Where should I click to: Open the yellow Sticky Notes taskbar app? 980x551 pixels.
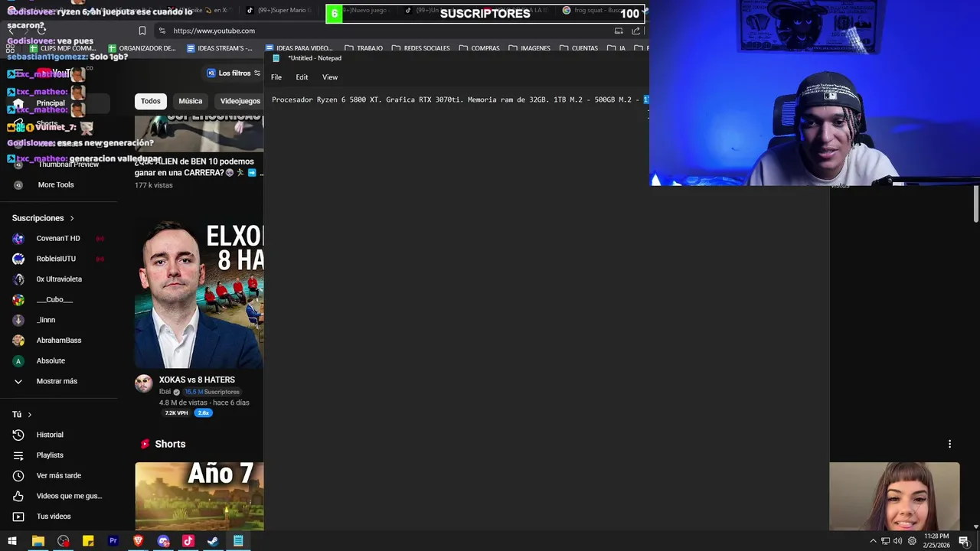tap(88, 541)
